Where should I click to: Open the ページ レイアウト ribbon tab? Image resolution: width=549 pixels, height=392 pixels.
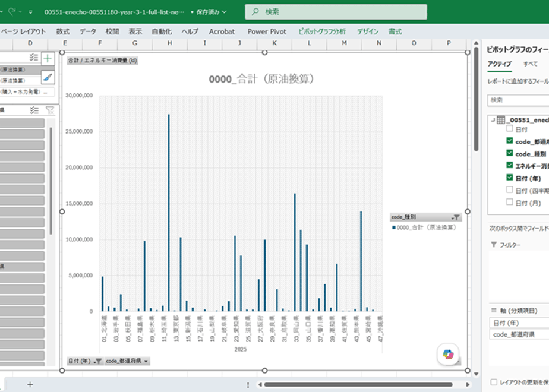[x=23, y=31]
